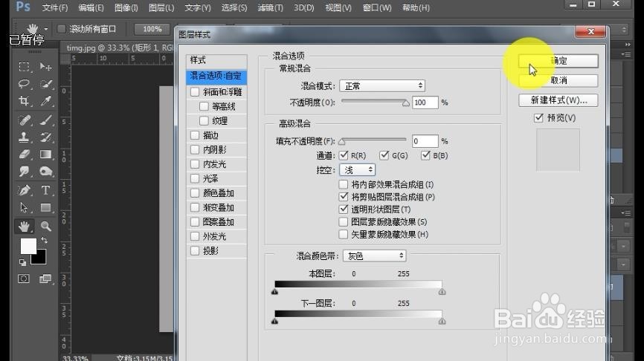Open the 文件(F) menu
Image resolution: width=644 pixels, height=361 pixels.
(x=54, y=7)
